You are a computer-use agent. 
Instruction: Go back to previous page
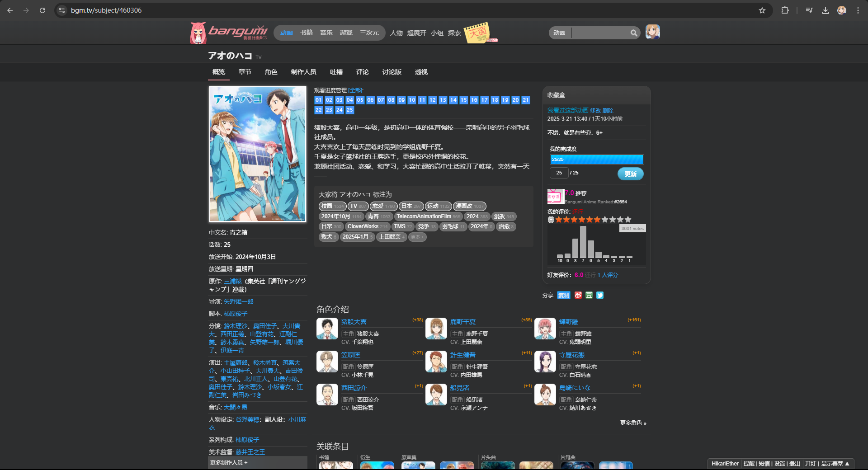click(10, 10)
